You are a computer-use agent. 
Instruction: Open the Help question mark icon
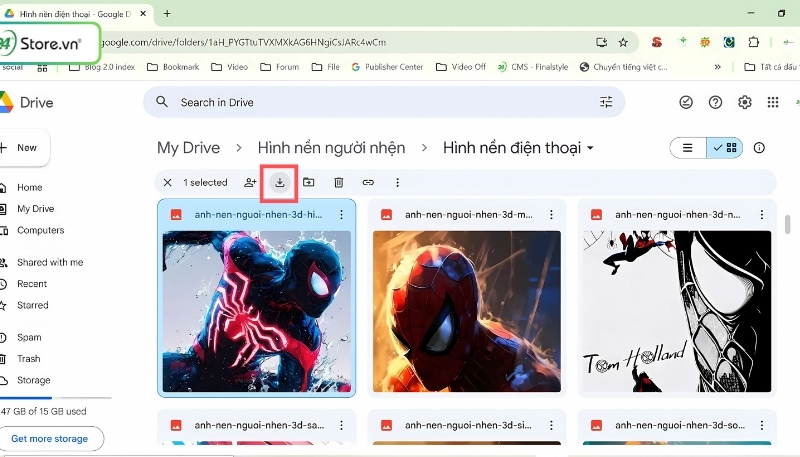point(715,102)
